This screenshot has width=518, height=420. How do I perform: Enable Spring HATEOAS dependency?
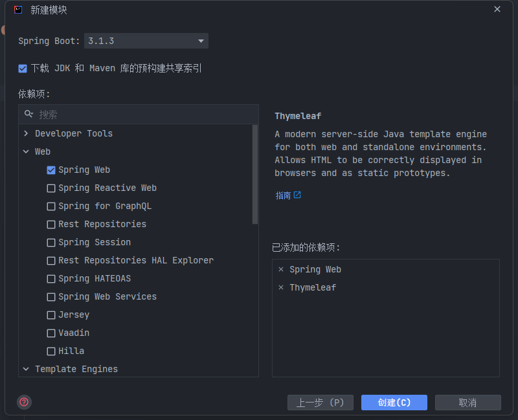51,279
